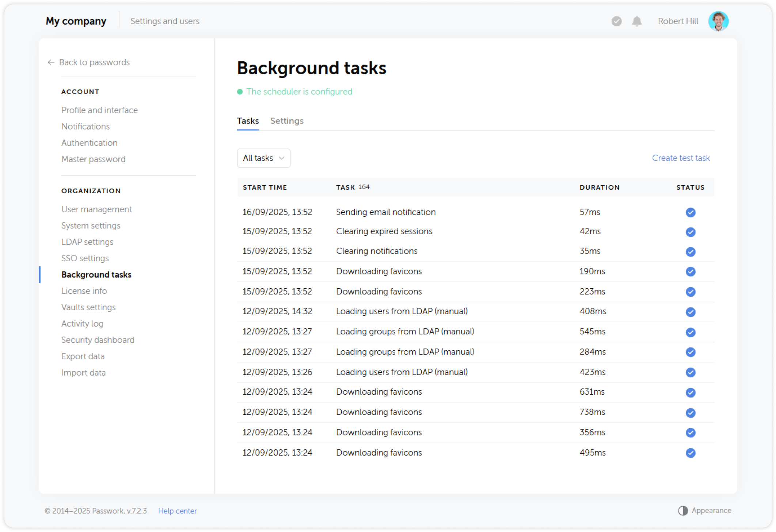Click the notification bell icon

coord(637,21)
